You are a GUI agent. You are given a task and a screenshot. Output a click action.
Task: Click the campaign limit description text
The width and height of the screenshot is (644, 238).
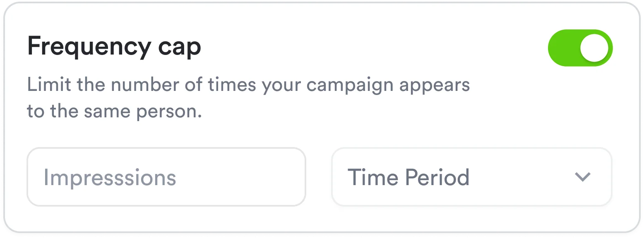pos(248,84)
